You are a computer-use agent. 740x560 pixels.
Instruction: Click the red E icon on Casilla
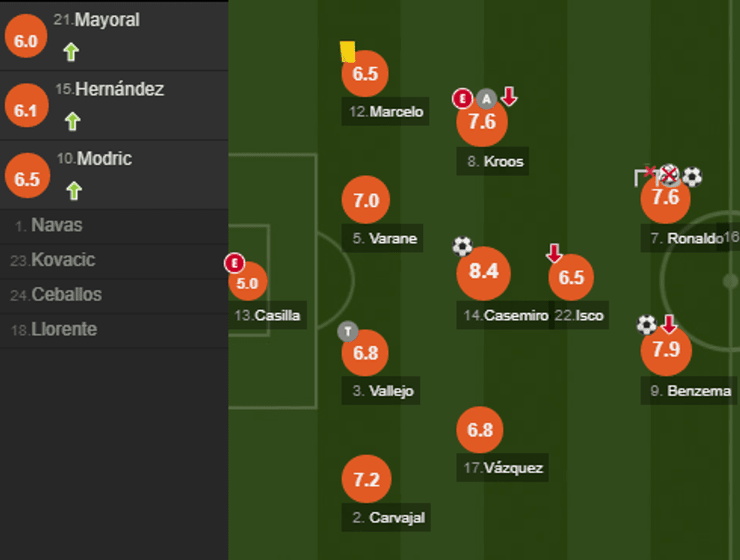(x=235, y=263)
